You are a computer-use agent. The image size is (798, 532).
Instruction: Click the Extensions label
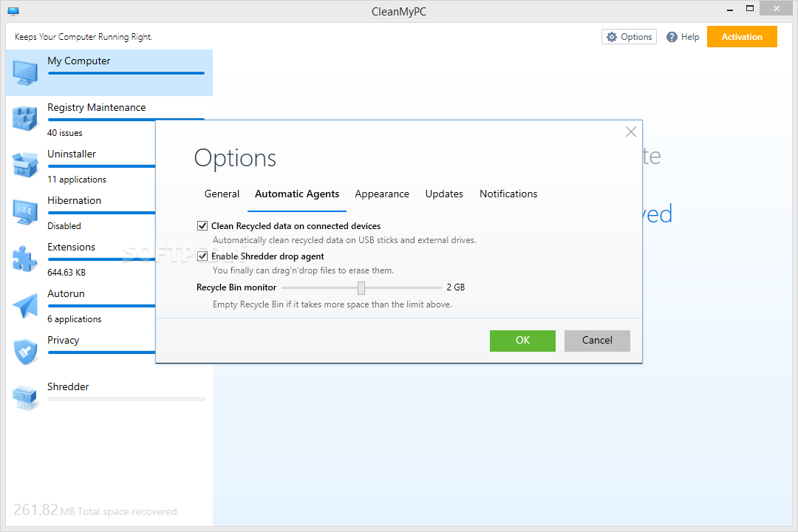(x=71, y=247)
